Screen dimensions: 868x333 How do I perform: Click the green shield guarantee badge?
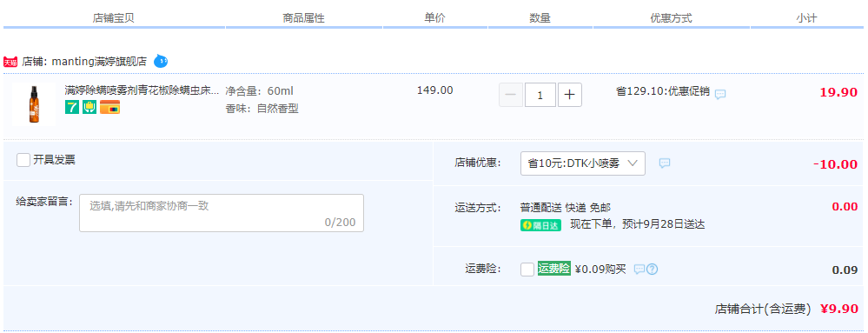89,107
